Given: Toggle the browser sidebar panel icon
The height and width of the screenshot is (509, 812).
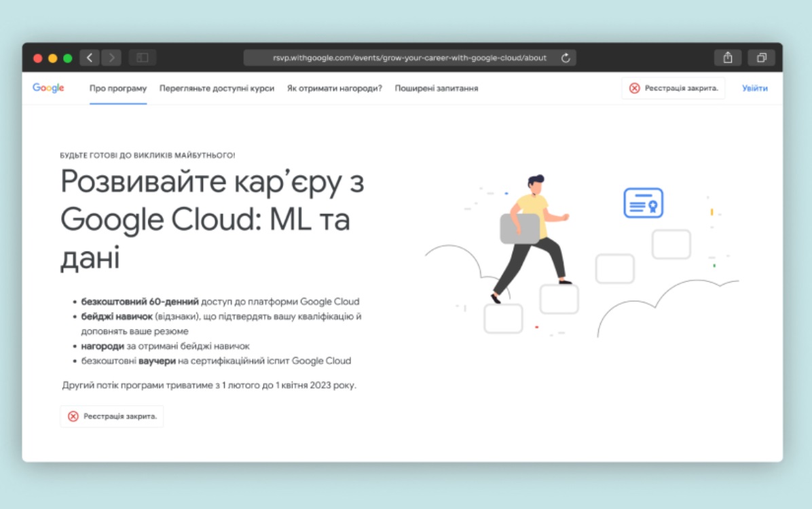Looking at the screenshot, I should (143, 58).
